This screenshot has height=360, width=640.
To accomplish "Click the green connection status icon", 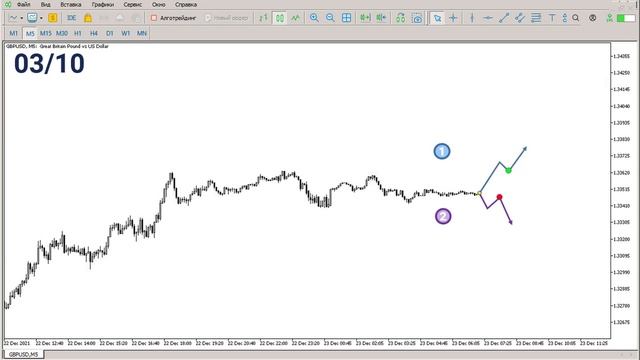I will 609,18.
